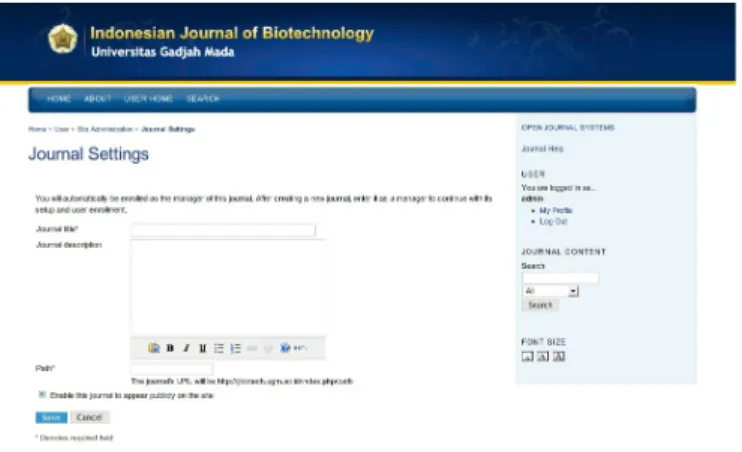This screenshot has height=452, width=742.
Task: Click the User breadcrumb link
Action: click(62, 129)
